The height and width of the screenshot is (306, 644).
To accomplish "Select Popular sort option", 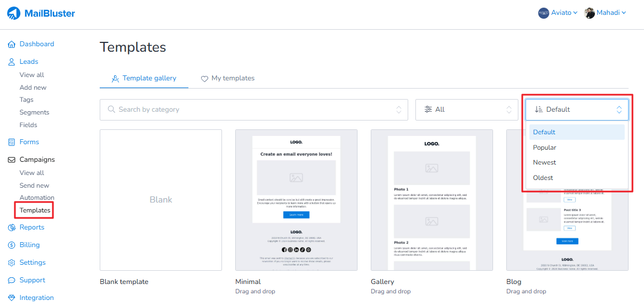I will (x=544, y=147).
